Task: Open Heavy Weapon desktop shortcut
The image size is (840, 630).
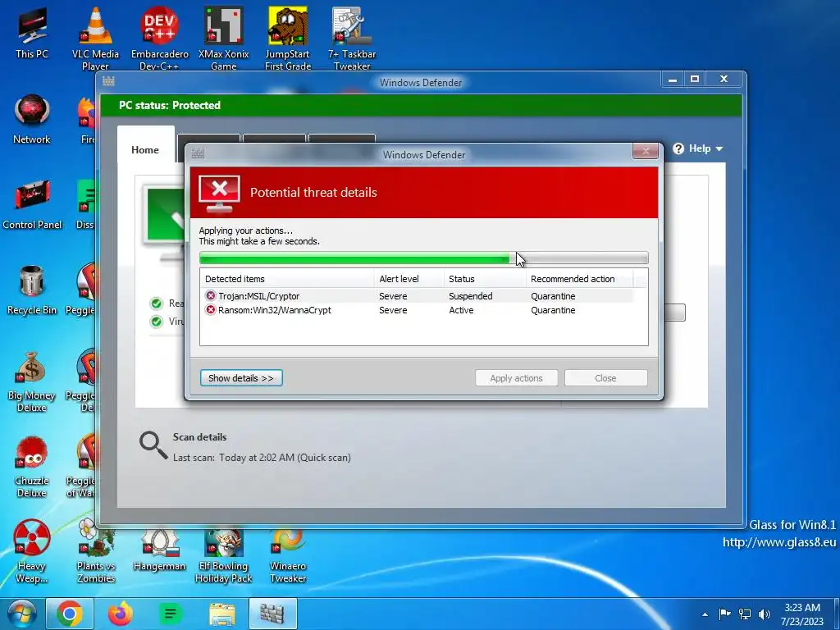Action: 32,552
